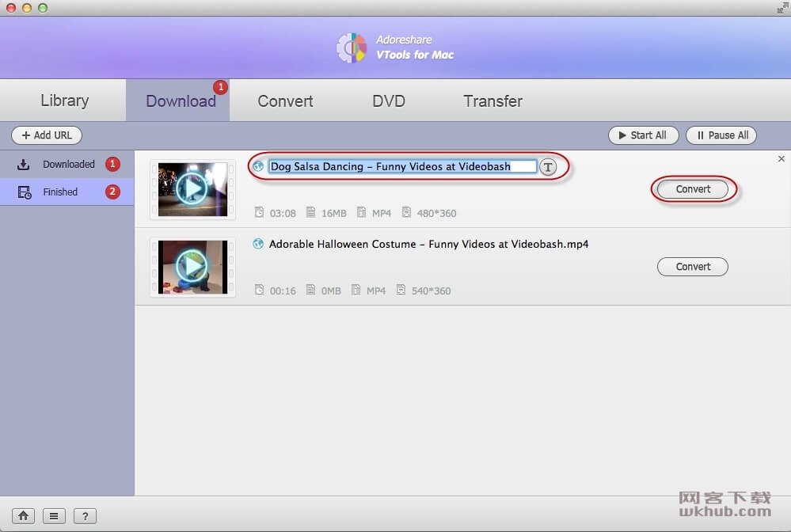The width and height of the screenshot is (791, 532).
Task: Click the Finished count badge
Action: coord(112,192)
